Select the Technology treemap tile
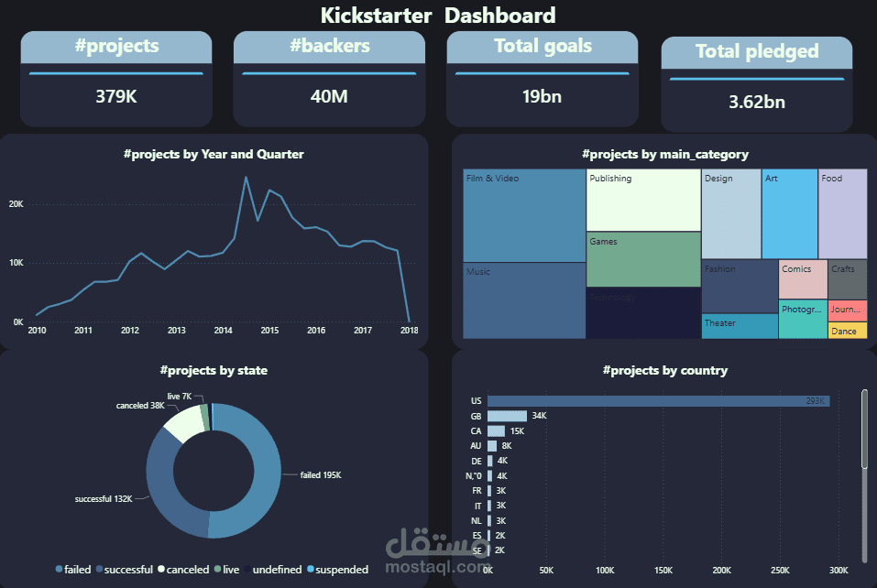 (x=643, y=313)
